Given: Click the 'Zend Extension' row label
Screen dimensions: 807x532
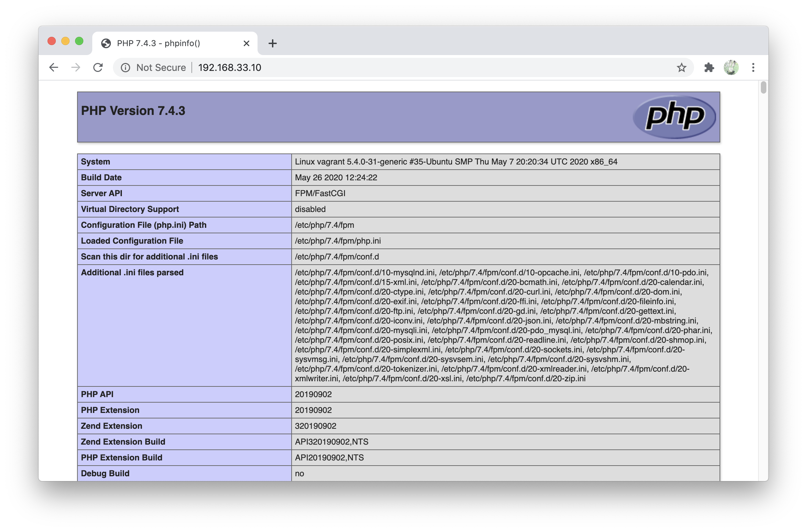Looking at the screenshot, I should (112, 426).
